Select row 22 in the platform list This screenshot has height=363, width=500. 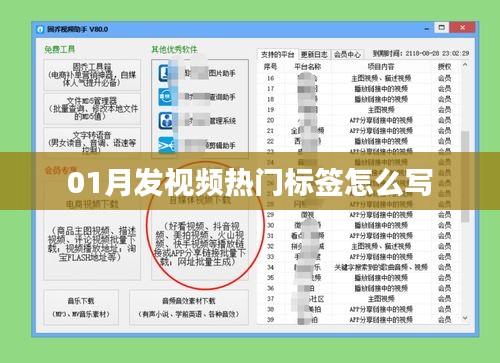(359, 141)
